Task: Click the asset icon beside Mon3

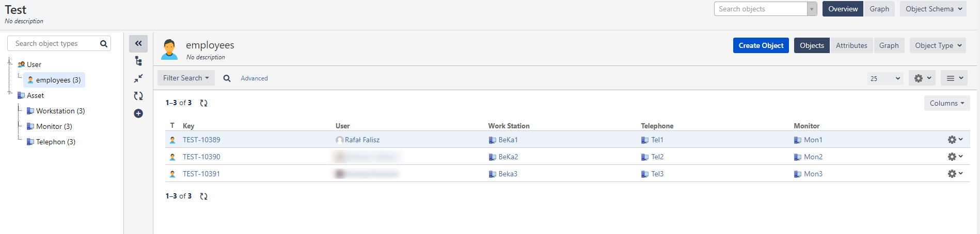Action: coord(798,174)
